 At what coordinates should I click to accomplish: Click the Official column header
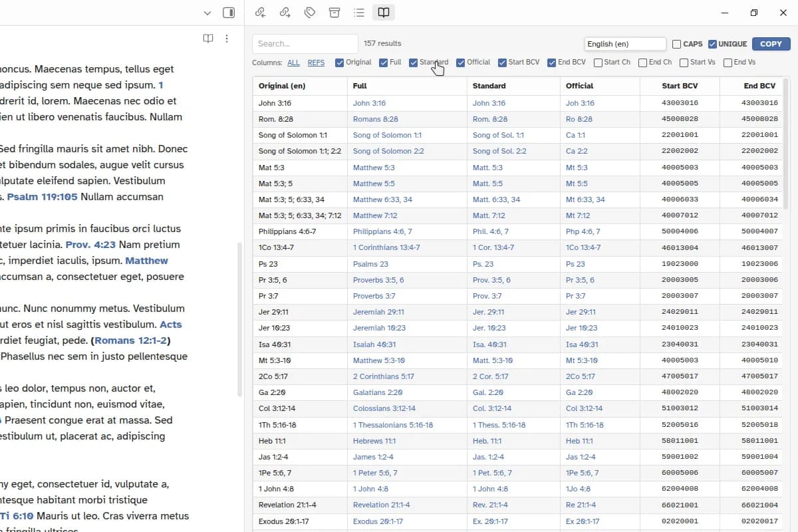coord(600,86)
